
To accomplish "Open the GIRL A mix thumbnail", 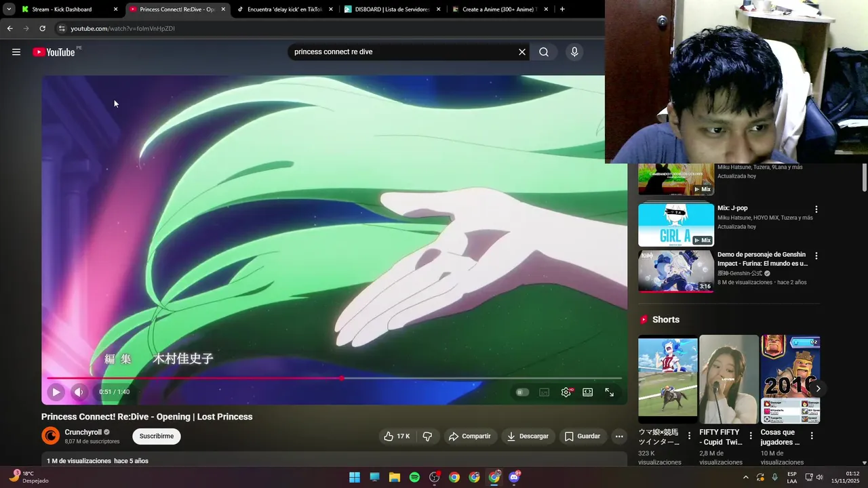I will [676, 225].
